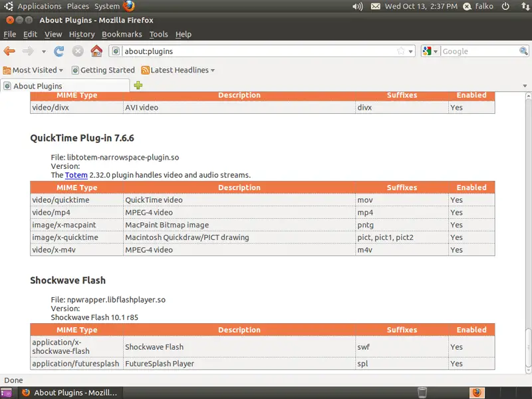Follow the Totem hyperlink

point(76,175)
